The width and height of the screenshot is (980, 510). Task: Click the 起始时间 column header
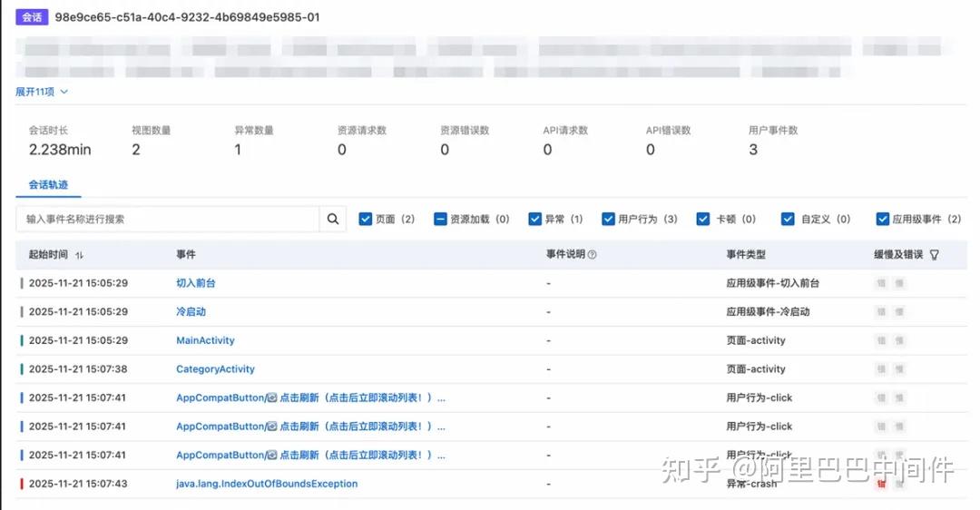(x=48, y=254)
